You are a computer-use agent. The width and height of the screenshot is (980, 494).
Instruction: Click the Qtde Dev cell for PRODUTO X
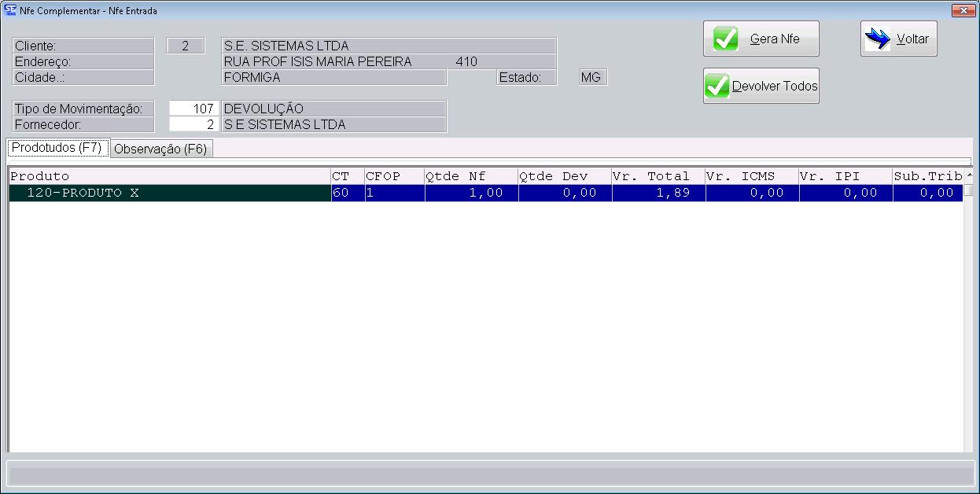pyautogui.click(x=565, y=193)
